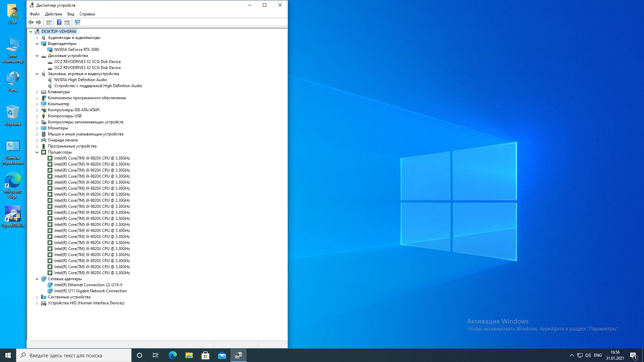Click the Мыши и иные указывающие устройства icon
The height and width of the screenshot is (362, 644).
[44, 134]
